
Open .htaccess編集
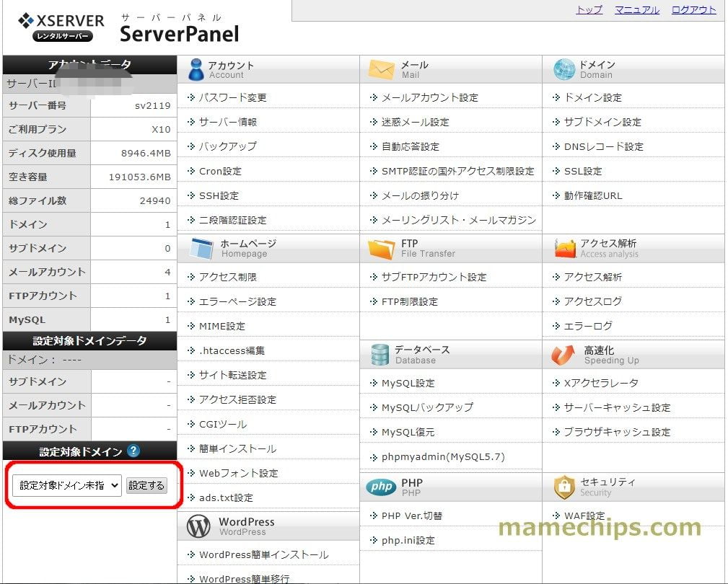pyautogui.click(x=232, y=350)
